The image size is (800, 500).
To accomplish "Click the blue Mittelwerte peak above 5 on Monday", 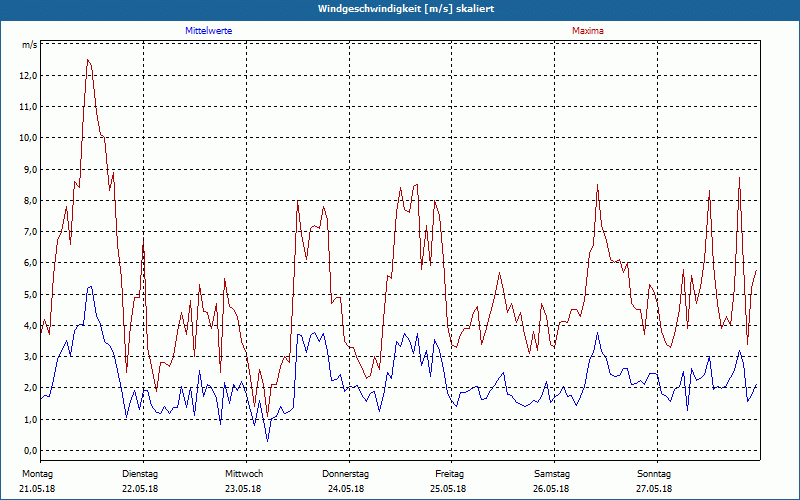I will coord(90,287).
